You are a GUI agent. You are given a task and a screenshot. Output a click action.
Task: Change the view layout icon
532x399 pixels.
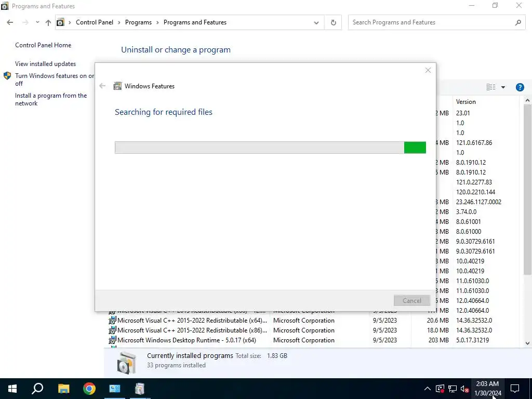click(490, 87)
